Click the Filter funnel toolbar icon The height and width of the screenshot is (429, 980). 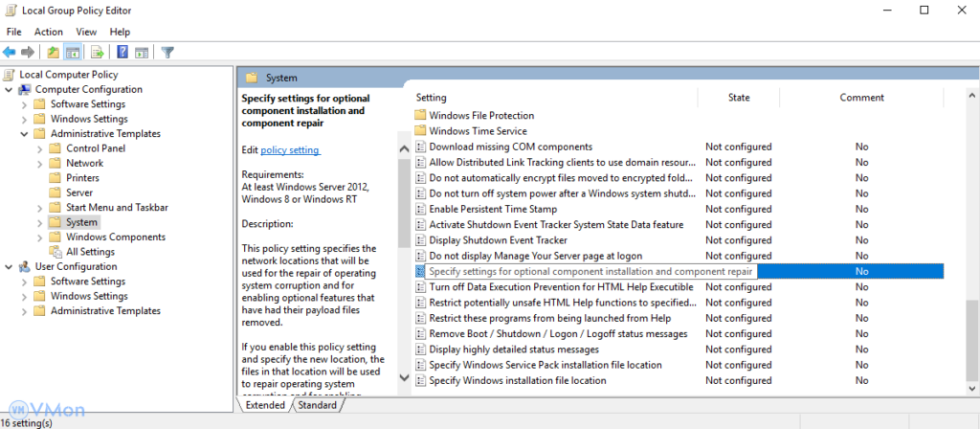pos(167,52)
